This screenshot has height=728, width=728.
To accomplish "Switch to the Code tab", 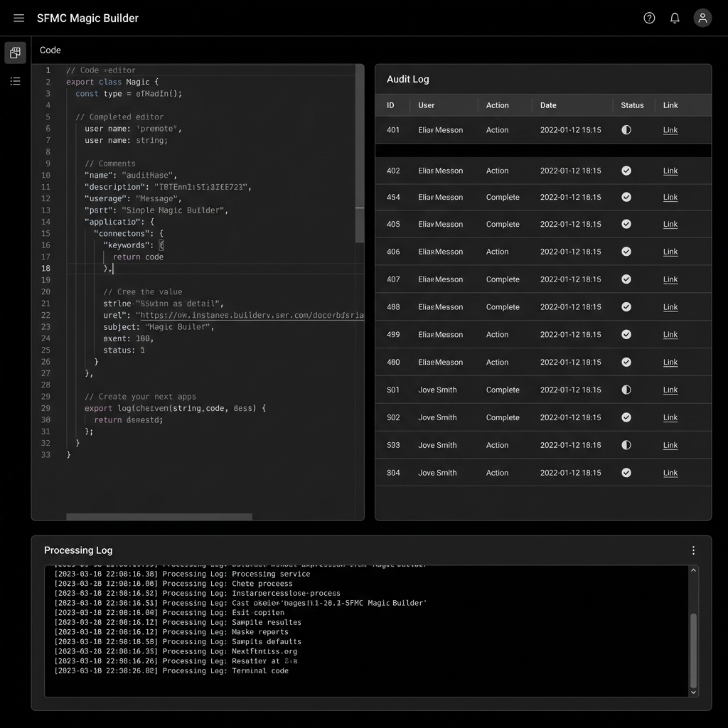I will [x=50, y=50].
